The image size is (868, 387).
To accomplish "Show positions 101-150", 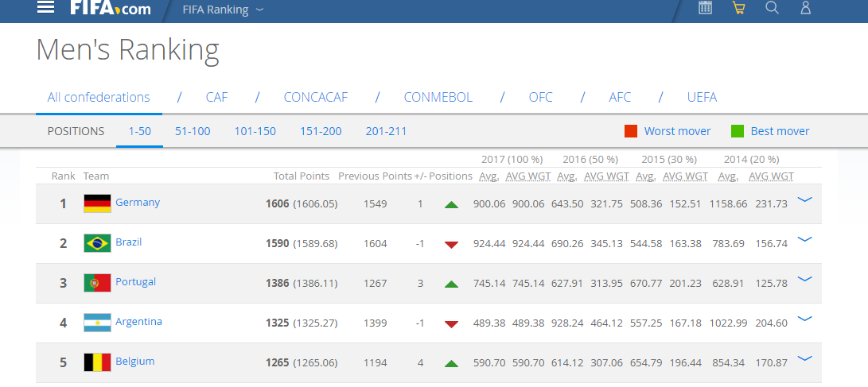I will (255, 132).
